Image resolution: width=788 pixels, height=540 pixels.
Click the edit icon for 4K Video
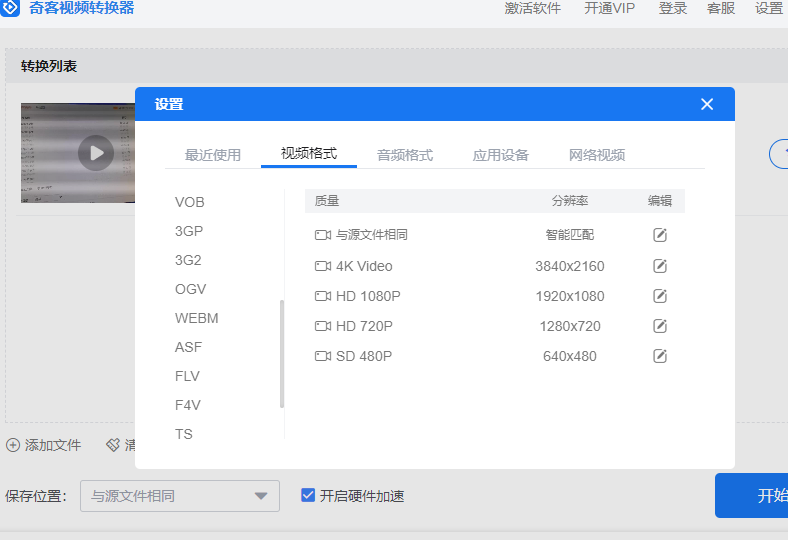(660, 266)
